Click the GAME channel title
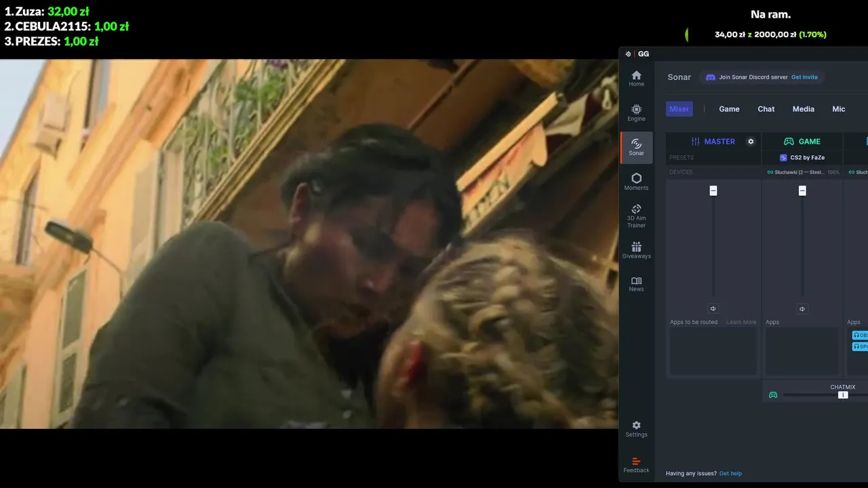 (810, 142)
